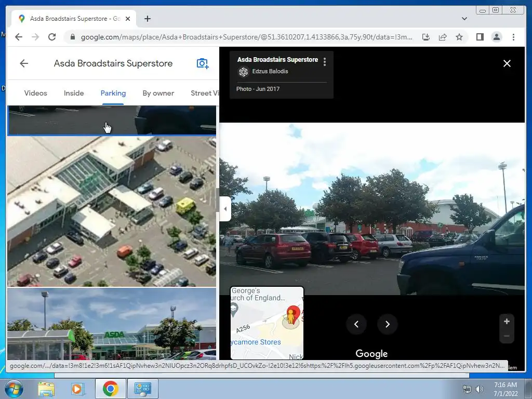Open the taskbar clock showing 7:16 AM
Screen dimensions: 532x399
point(505,389)
